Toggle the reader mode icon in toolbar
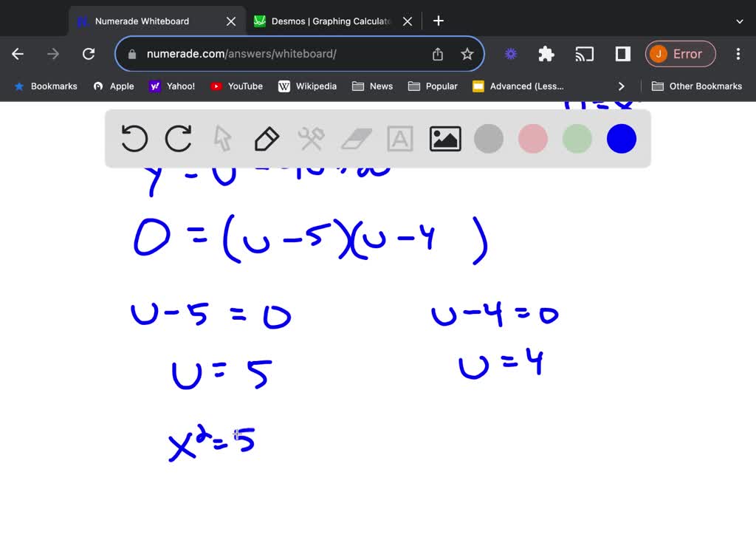756x548 pixels. click(x=621, y=53)
